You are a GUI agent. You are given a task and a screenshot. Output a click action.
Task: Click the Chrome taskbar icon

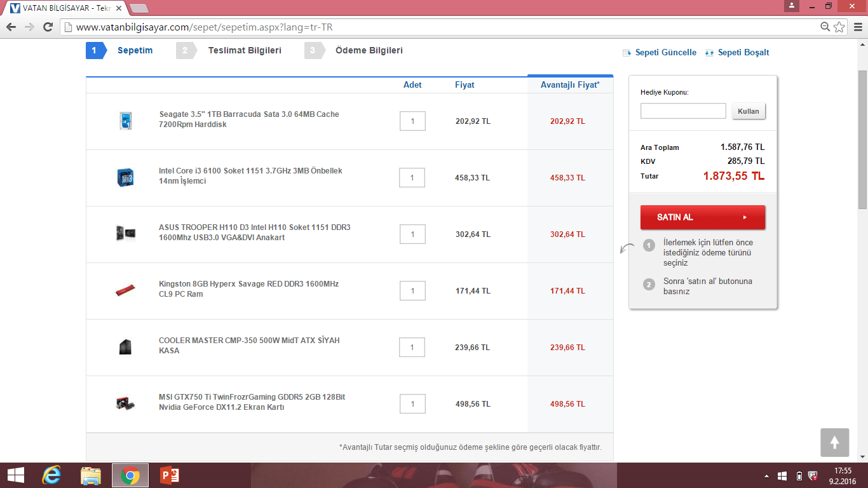130,475
